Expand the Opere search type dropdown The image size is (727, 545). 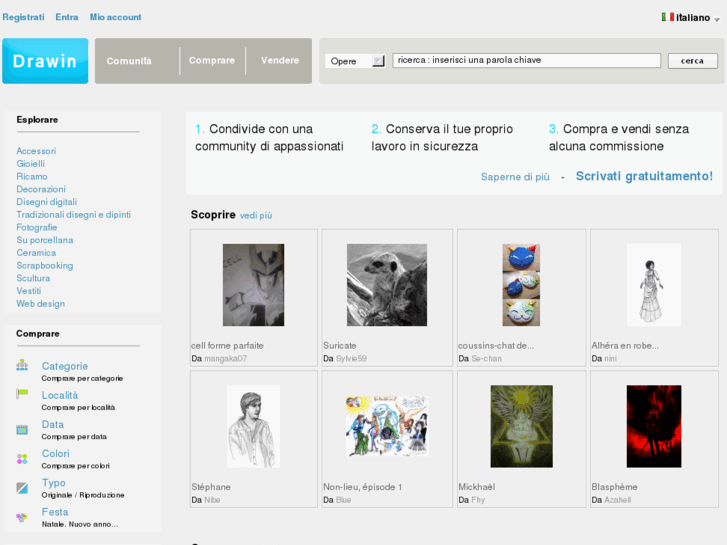click(x=356, y=61)
